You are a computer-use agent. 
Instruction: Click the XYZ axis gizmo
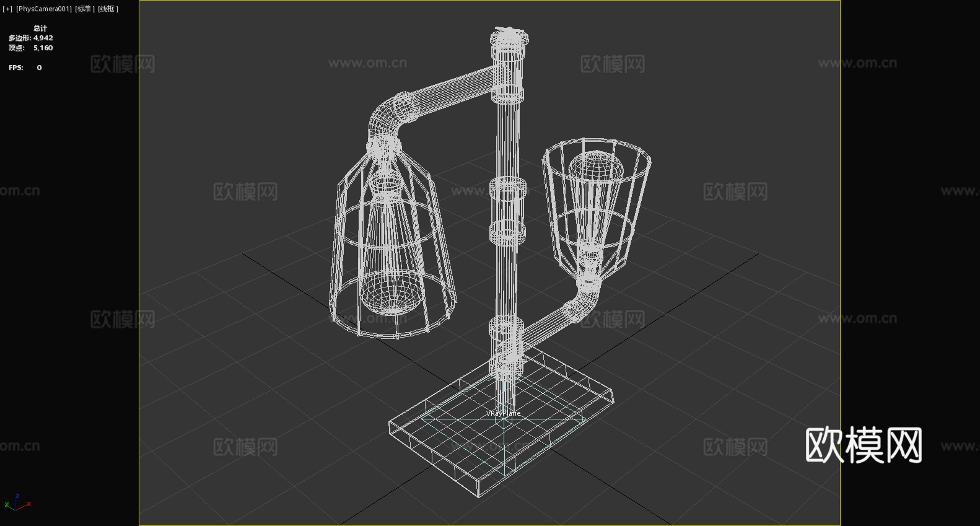[17, 502]
